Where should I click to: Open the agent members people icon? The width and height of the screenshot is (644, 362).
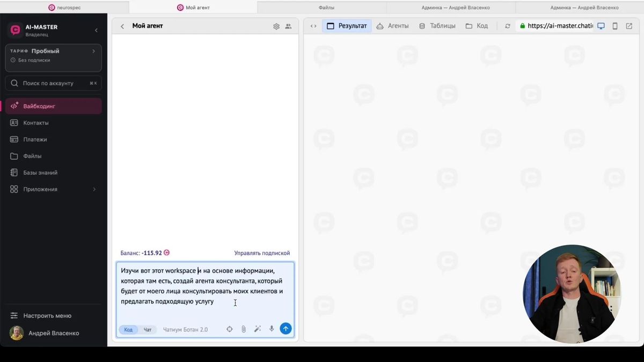[x=288, y=26]
